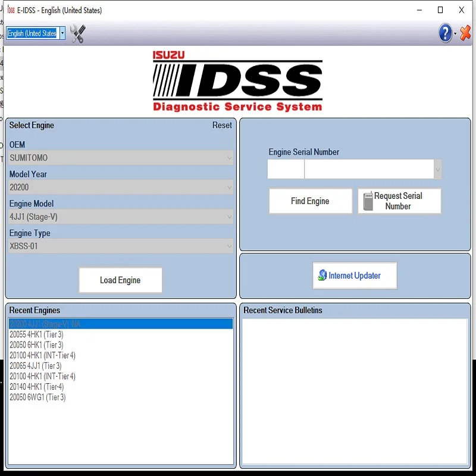Click the handheld device icon by Request Serial
The height and width of the screenshot is (476, 476).
368,201
